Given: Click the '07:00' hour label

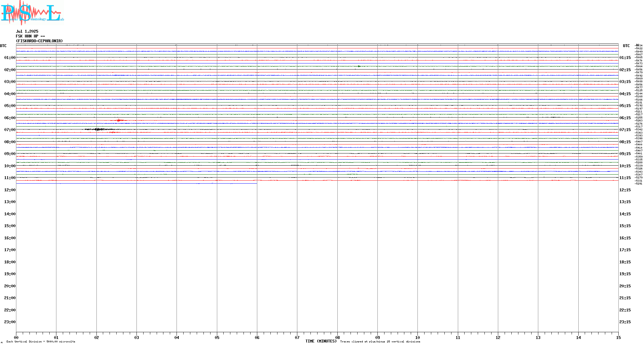Looking at the screenshot, I should [10, 130].
